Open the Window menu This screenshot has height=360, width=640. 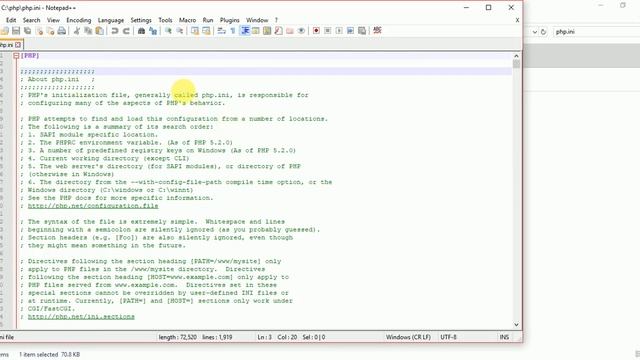[x=257, y=20]
